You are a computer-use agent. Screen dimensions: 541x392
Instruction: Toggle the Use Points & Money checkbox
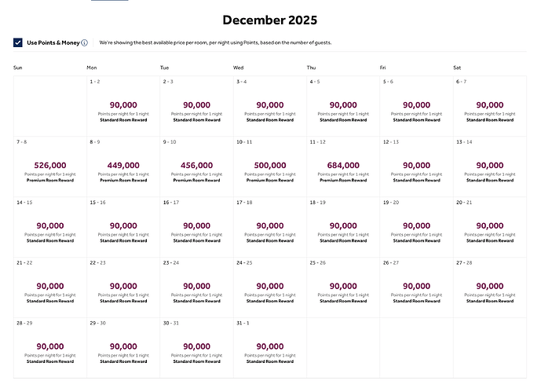(x=18, y=42)
